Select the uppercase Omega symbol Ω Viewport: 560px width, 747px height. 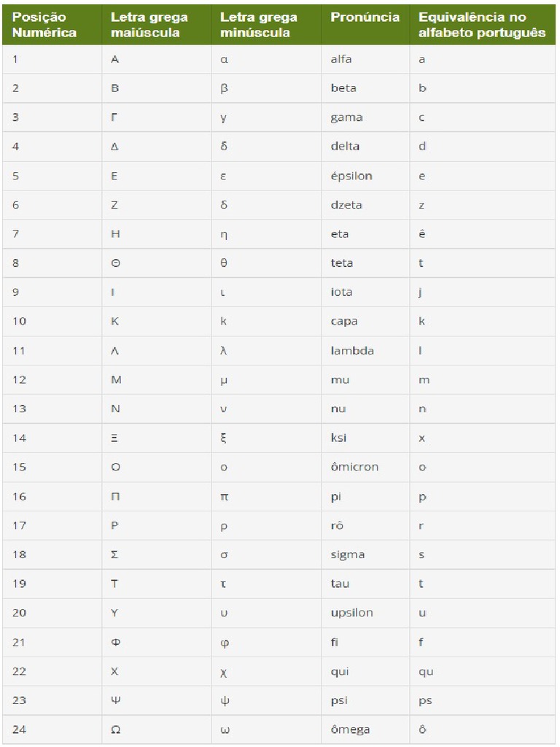[x=114, y=729]
